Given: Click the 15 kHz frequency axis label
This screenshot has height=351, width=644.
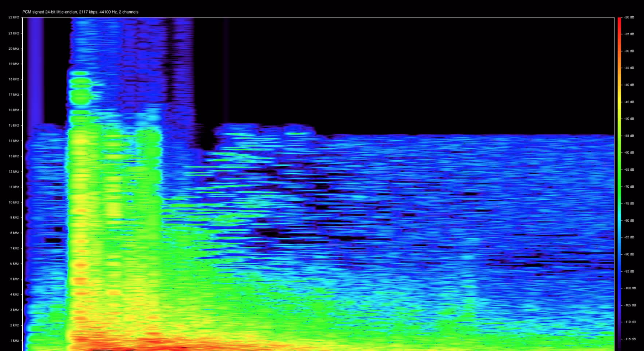Looking at the screenshot, I should (14, 126).
